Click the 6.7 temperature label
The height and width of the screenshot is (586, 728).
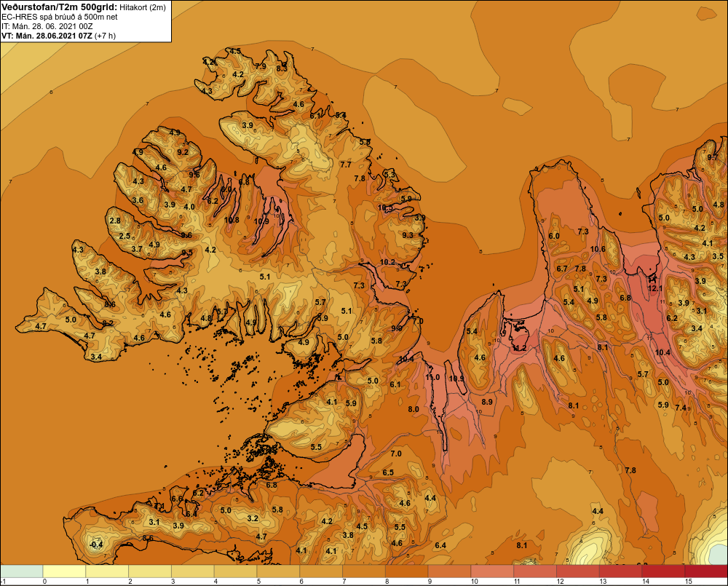pyautogui.click(x=562, y=269)
